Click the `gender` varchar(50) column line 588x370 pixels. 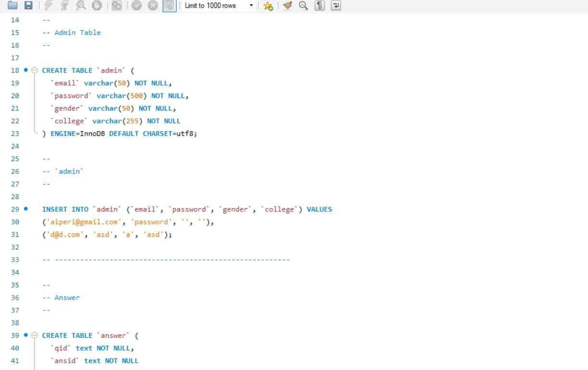113,108
